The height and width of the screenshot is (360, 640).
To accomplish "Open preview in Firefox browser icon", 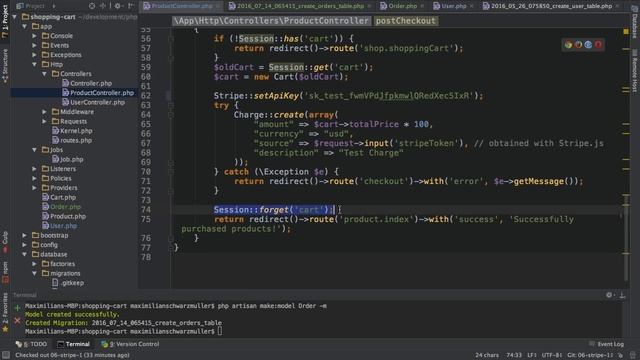I will (x=578, y=45).
